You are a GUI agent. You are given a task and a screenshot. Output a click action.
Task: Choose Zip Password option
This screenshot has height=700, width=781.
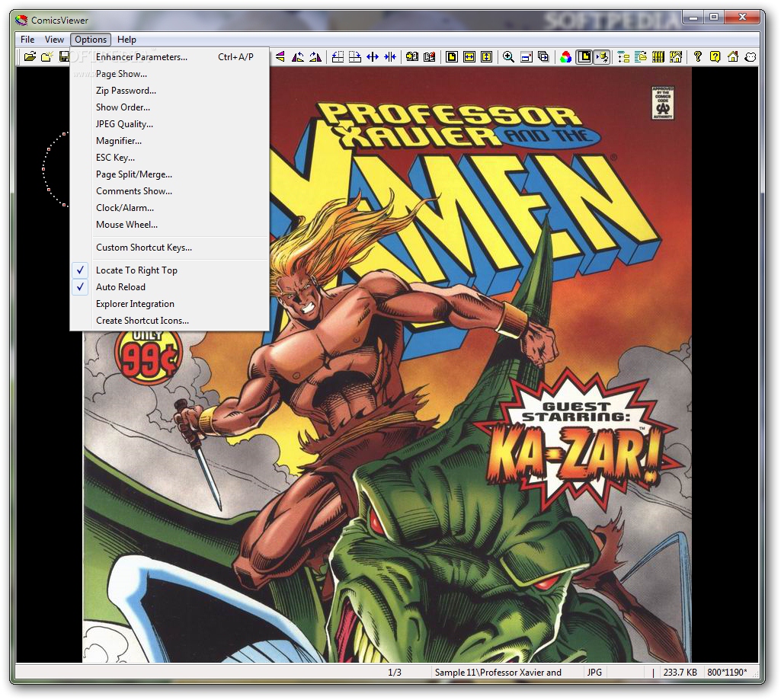[x=169, y=91]
